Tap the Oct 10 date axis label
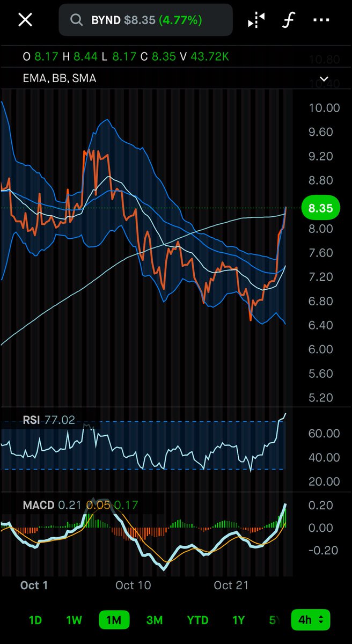This screenshot has height=644, width=352. tap(133, 585)
